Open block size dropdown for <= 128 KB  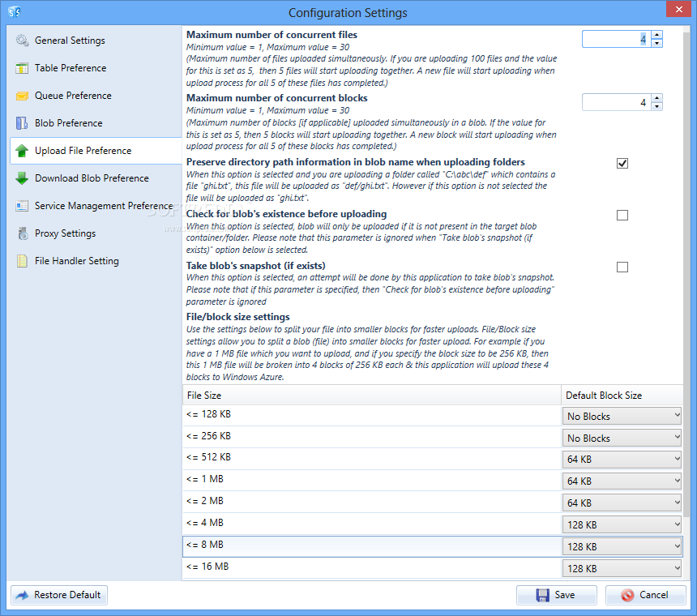(622, 416)
